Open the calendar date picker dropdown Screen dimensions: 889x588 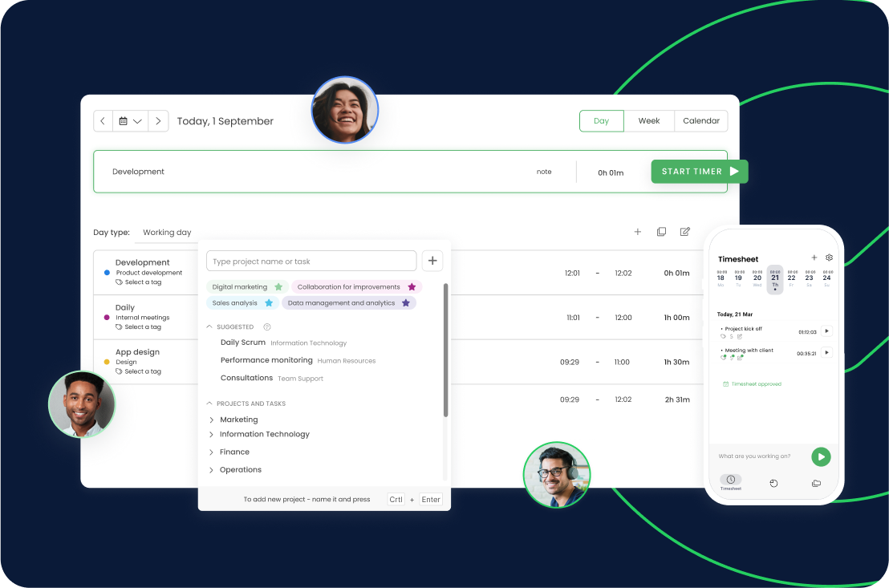(x=131, y=121)
